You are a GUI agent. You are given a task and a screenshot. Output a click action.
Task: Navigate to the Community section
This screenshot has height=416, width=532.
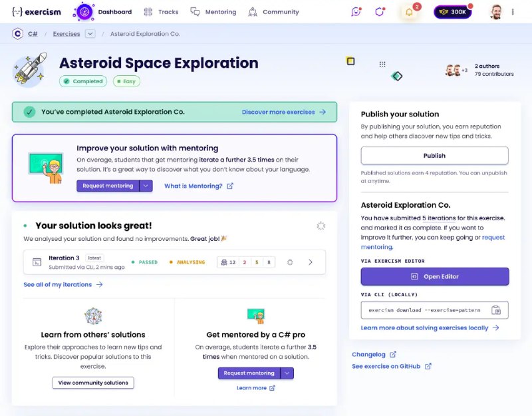[273, 12]
